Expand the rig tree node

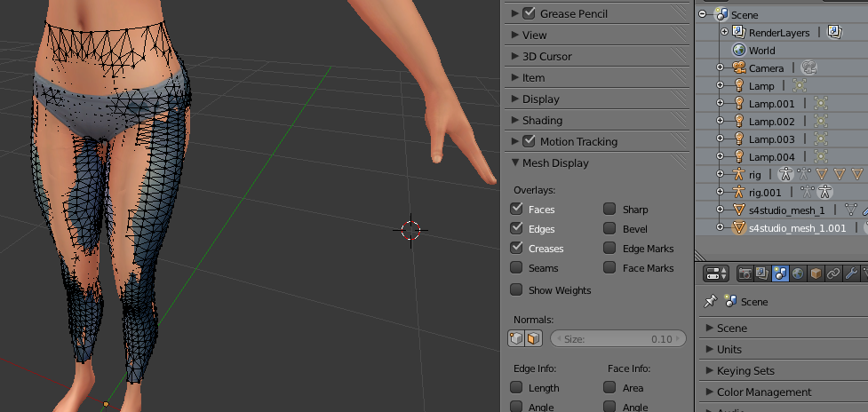pos(720,174)
